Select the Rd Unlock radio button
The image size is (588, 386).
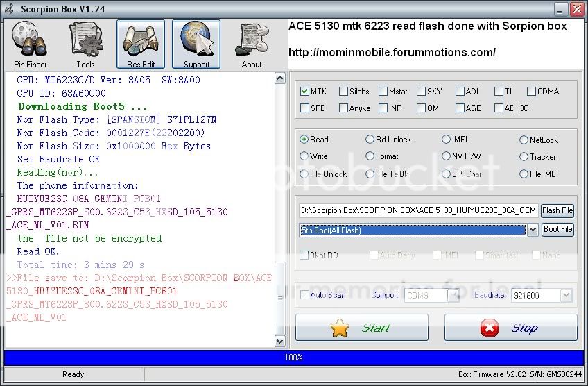tap(370, 140)
